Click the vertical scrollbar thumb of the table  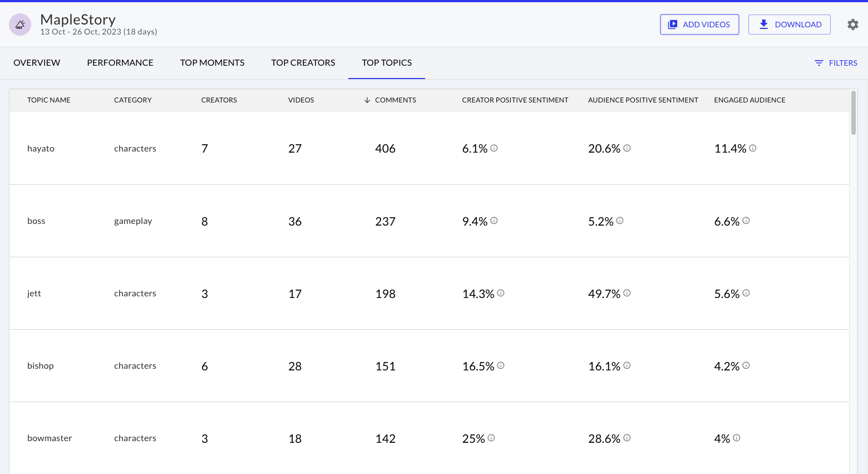point(854,113)
